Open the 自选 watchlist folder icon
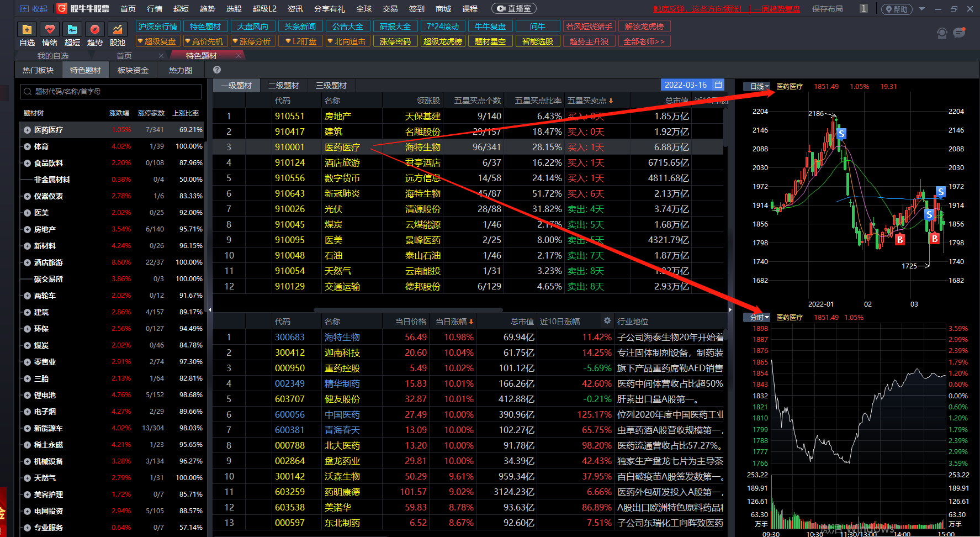Viewport: 980px width, 537px height. [x=27, y=29]
